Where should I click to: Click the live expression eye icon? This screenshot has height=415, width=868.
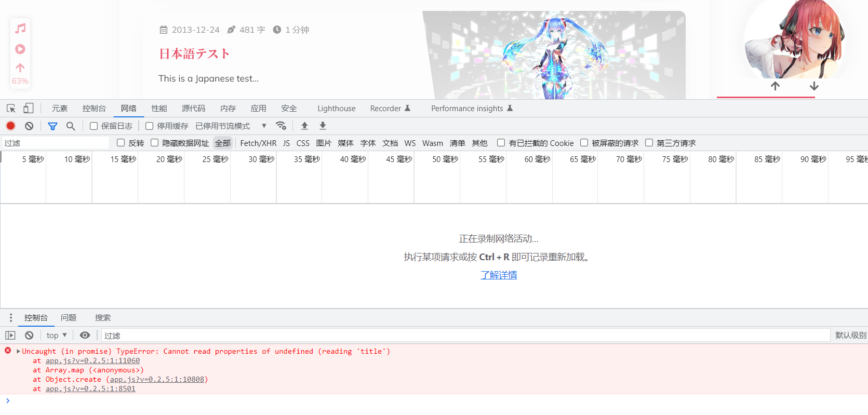pos(85,335)
